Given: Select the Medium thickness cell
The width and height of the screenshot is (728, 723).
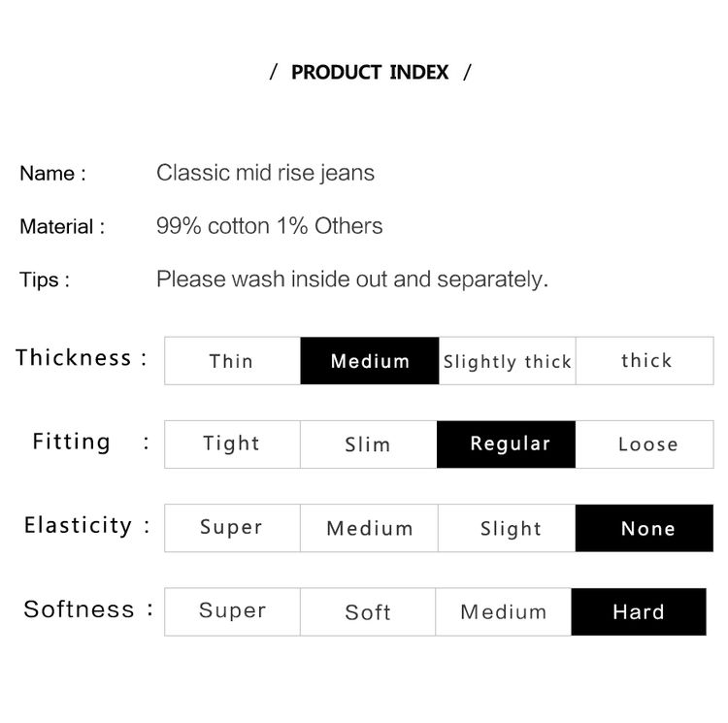Looking at the screenshot, I should click(x=370, y=361).
